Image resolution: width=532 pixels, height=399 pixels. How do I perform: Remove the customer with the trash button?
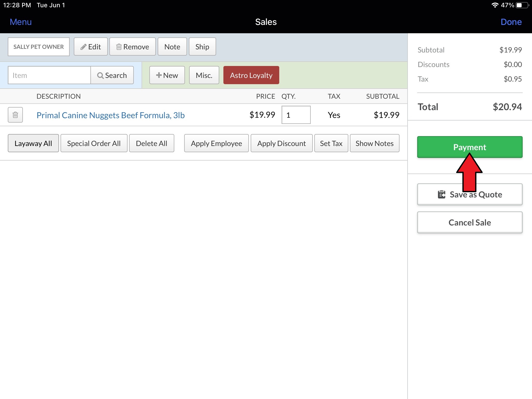[132, 47]
